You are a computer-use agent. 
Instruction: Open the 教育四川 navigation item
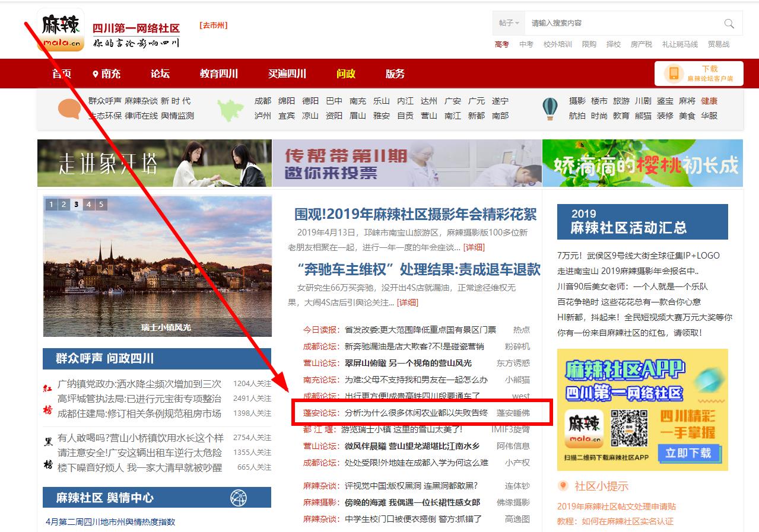click(219, 74)
